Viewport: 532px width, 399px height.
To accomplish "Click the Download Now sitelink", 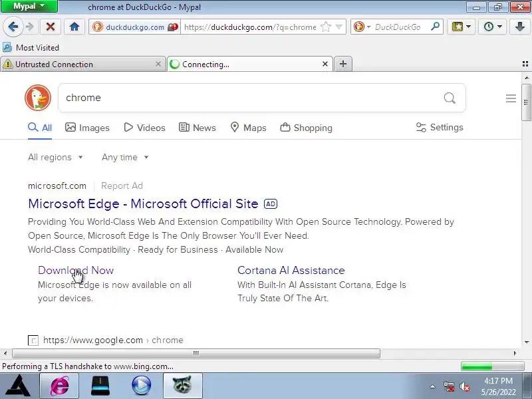I will click(x=76, y=271).
